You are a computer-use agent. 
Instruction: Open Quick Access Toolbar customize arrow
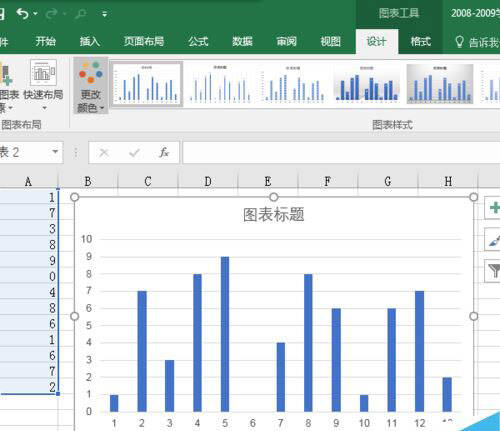[x=104, y=14]
